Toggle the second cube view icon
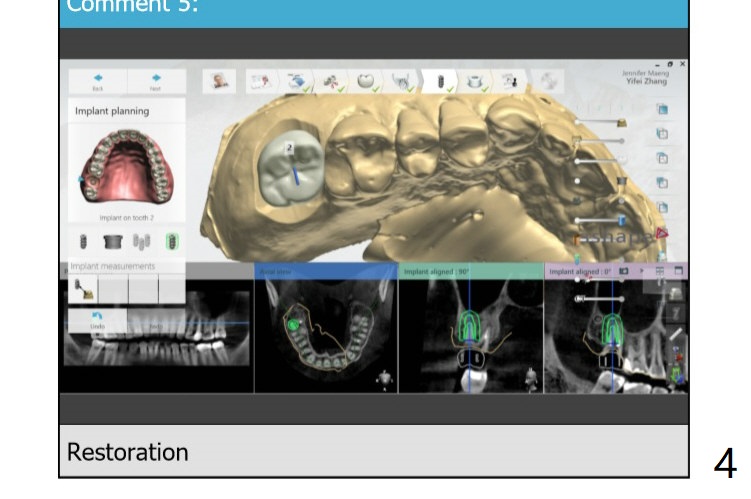 coord(662,134)
